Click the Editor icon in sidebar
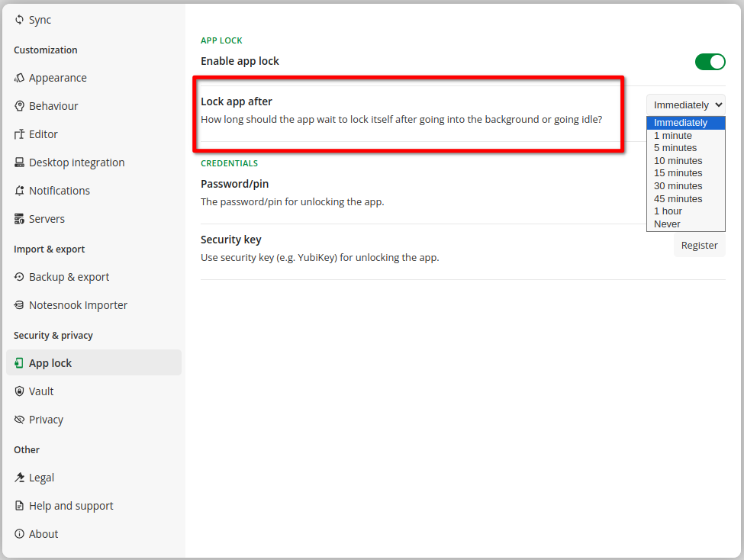This screenshot has height=560, width=744. 20,134
